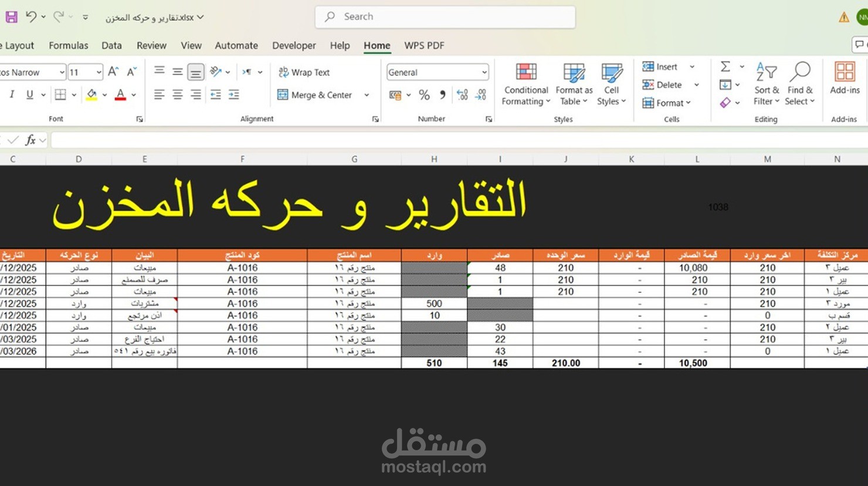Select total cell showing 10,500
This screenshot has height=486, width=868.
pyautogui.click(x=697, y=363)
